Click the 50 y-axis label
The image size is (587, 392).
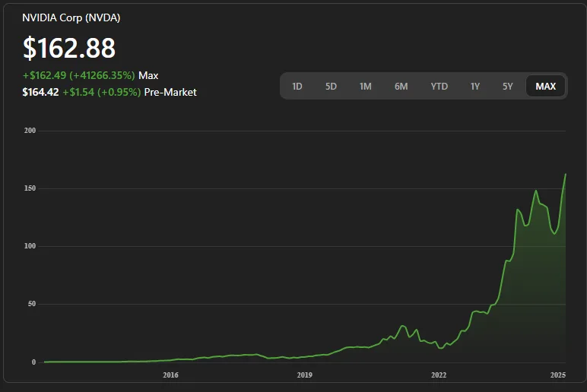pos(32,304)
